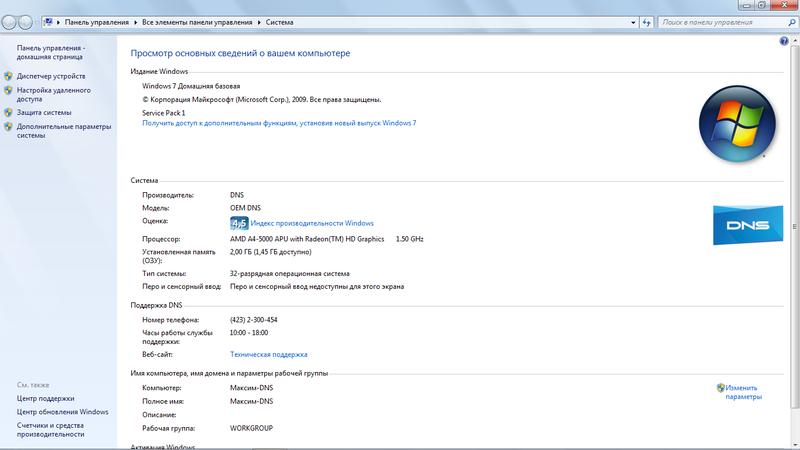
Task: Open Панель управления - домашняя страница link
Action: 51,53
